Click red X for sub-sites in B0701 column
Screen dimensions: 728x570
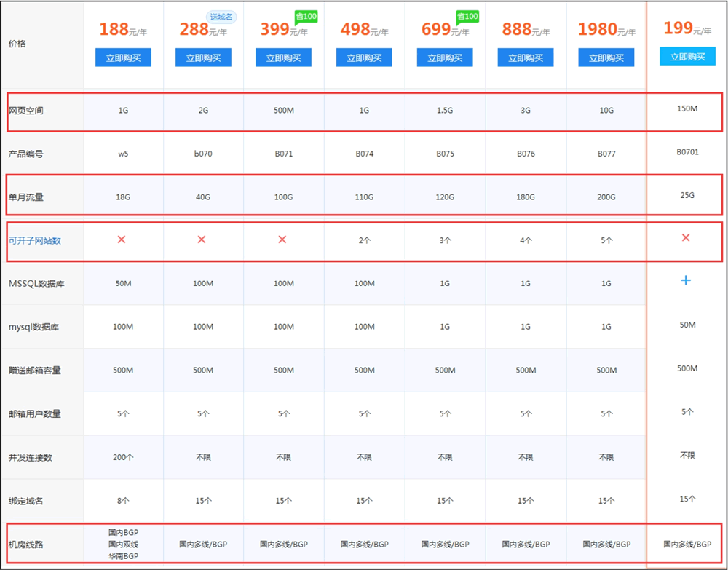coord(686,237)
